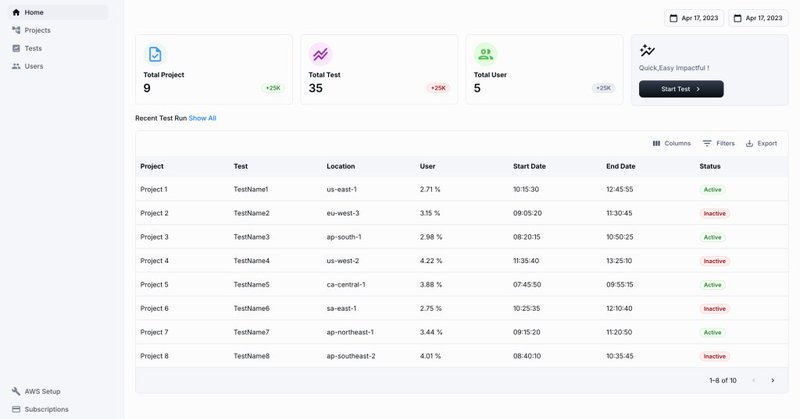Click Total Project +25K green badge

(x=273, y=88)
